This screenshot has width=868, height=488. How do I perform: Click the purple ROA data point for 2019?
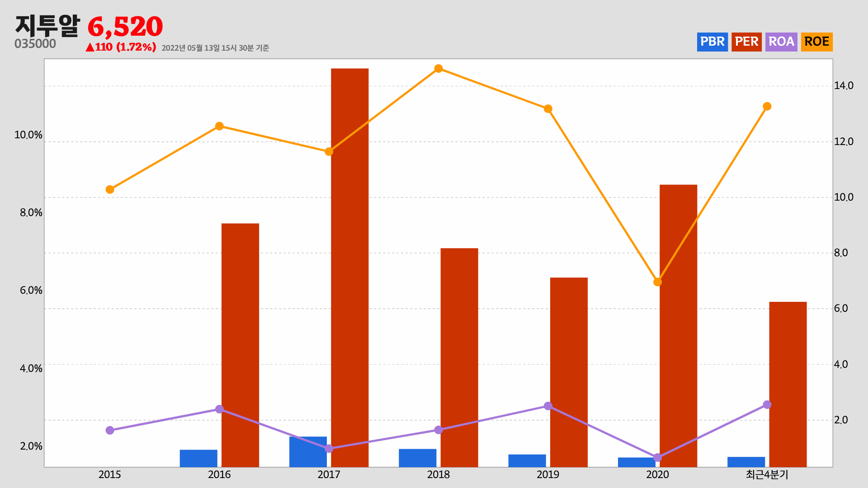[548, 406]
